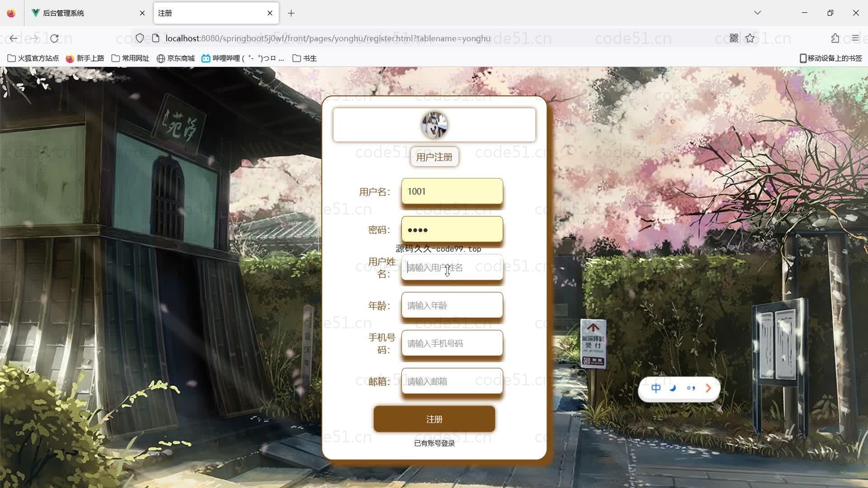The height and width of the screenshot is (488, 868).
Task: Open 移动设备上的书签 folder
Action: [831, 58]
